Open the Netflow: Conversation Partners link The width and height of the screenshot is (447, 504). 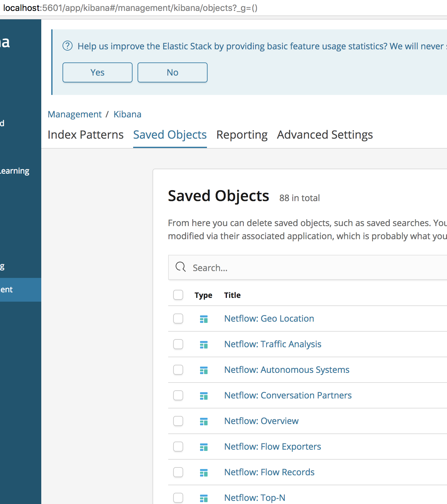(x=288, y=395)
